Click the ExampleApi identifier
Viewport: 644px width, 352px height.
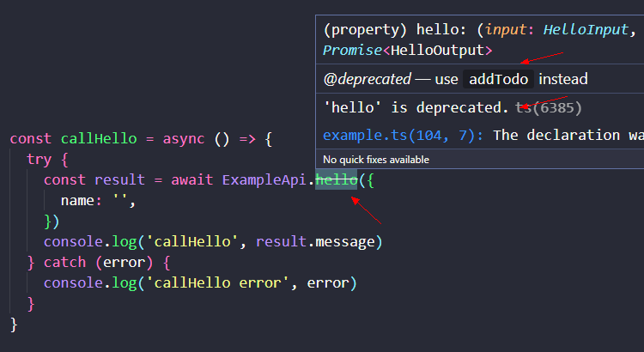tap(264, 180)
